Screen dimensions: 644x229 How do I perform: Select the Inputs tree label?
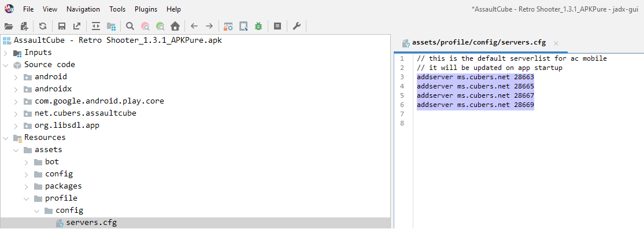(x=38, y=52)
